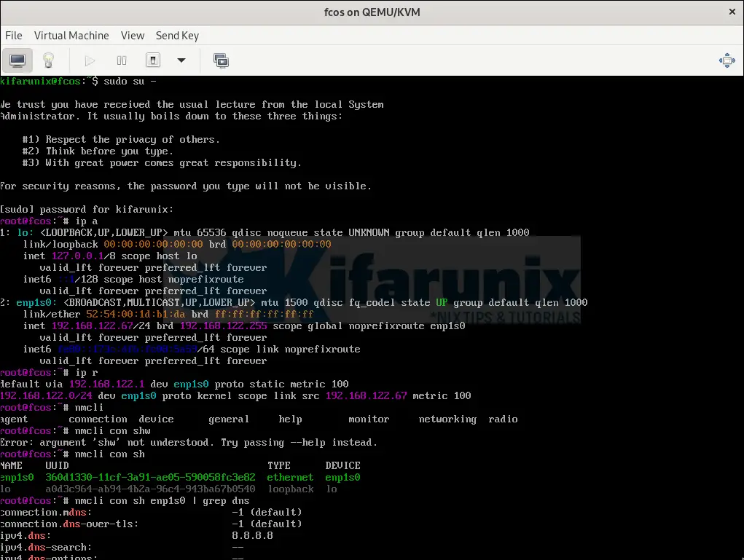Click the TYPE column header
The height and width of the screenshot is (560, 744).
pyautogui.click(x=278, y=465)
